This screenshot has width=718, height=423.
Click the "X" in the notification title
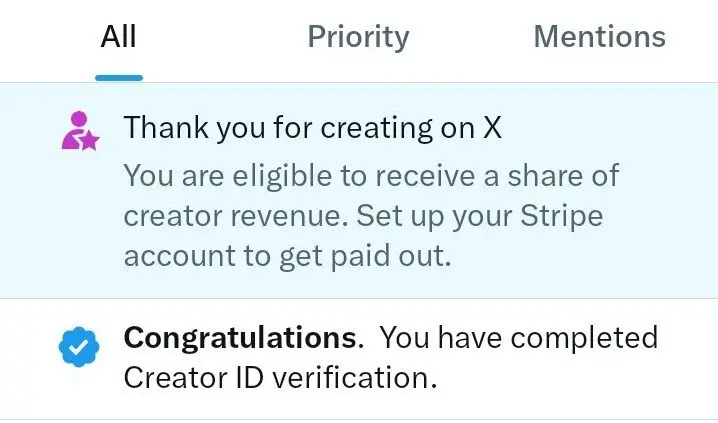(492, 128)
